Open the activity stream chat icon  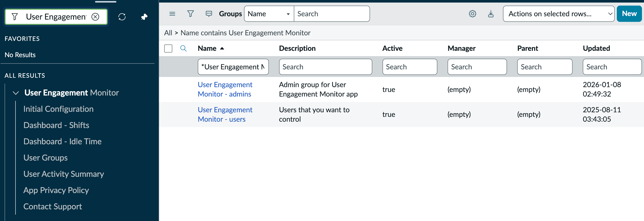coord(209,14)
